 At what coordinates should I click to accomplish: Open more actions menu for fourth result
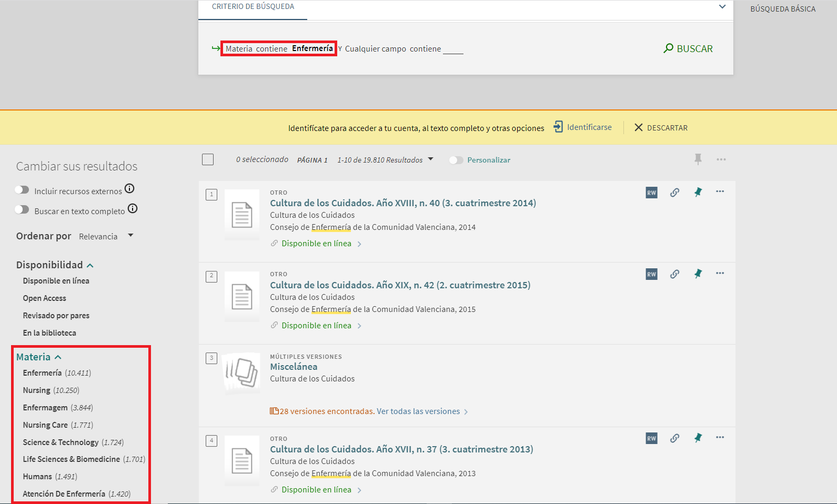point(720,438)
